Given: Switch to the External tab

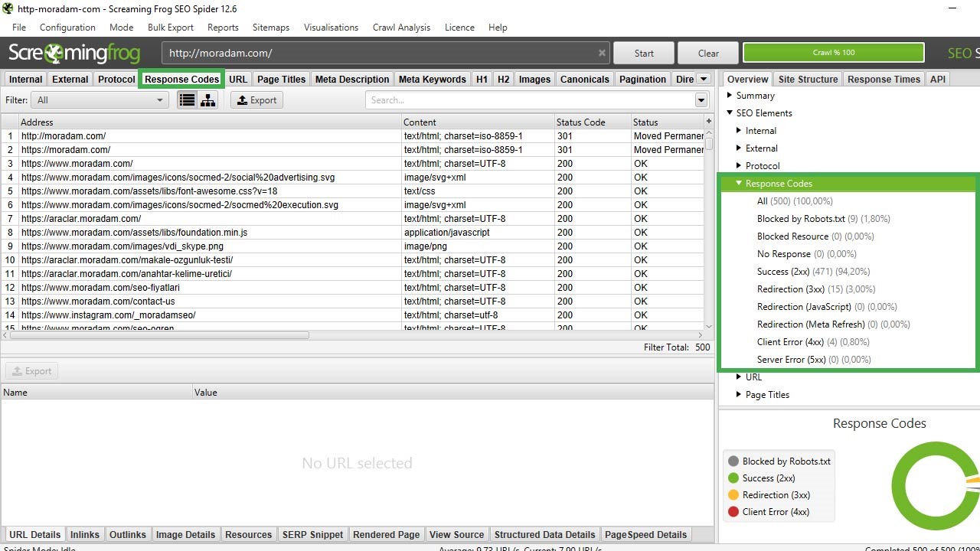Looking at the screenshot, I should (x=70, y=79).
